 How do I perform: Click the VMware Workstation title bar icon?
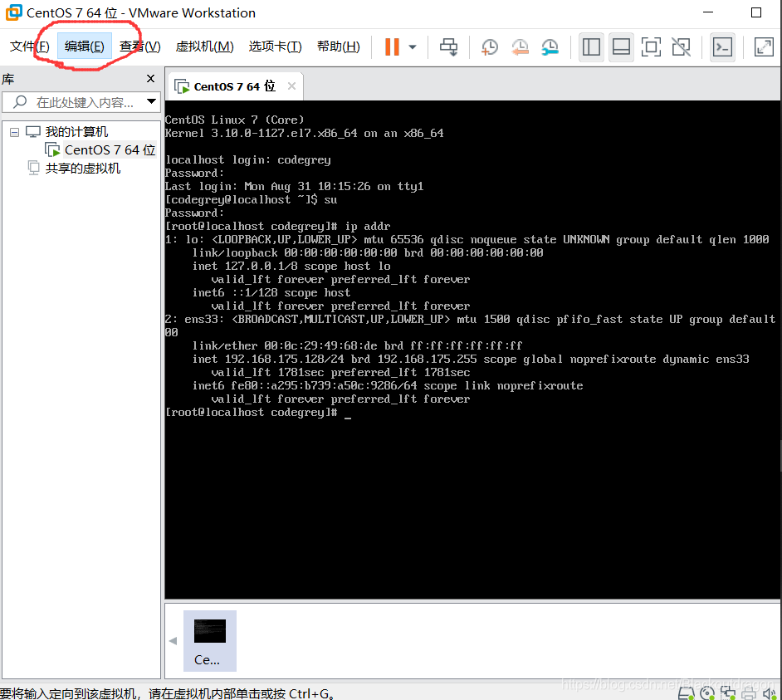(x=13, y=12)
